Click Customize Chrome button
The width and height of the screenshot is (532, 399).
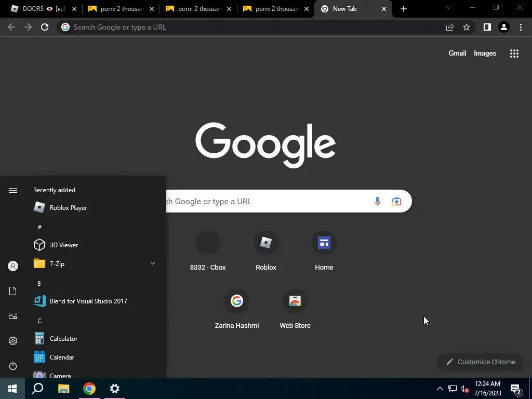[481, 362]
